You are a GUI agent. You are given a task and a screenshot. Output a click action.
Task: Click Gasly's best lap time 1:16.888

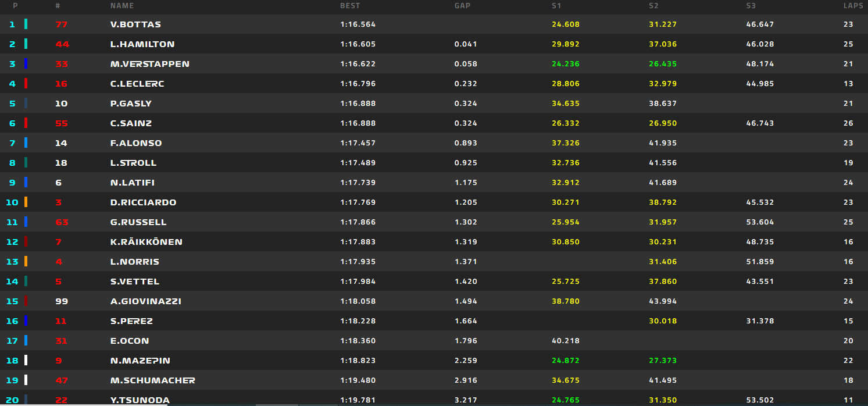[358, 104]
